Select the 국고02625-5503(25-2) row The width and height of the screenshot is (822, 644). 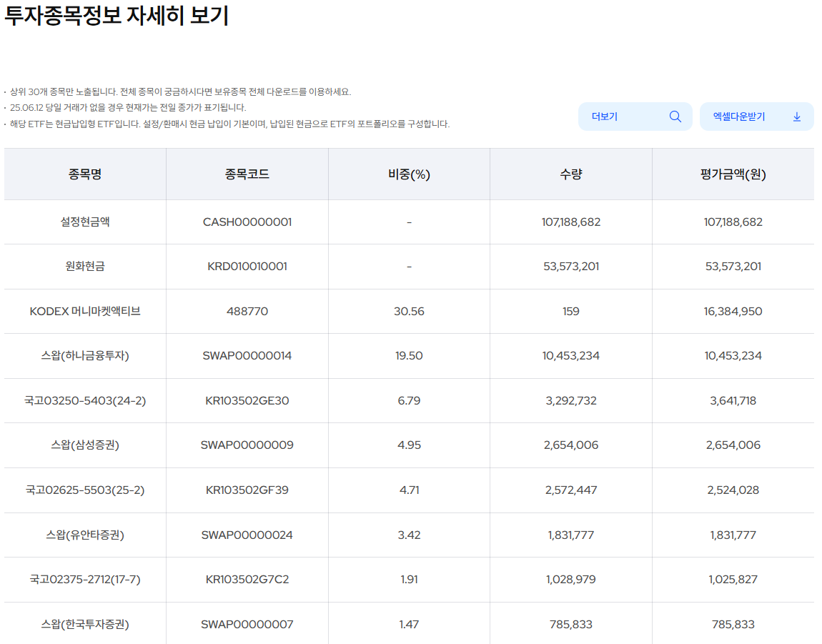tap(84, 490)
